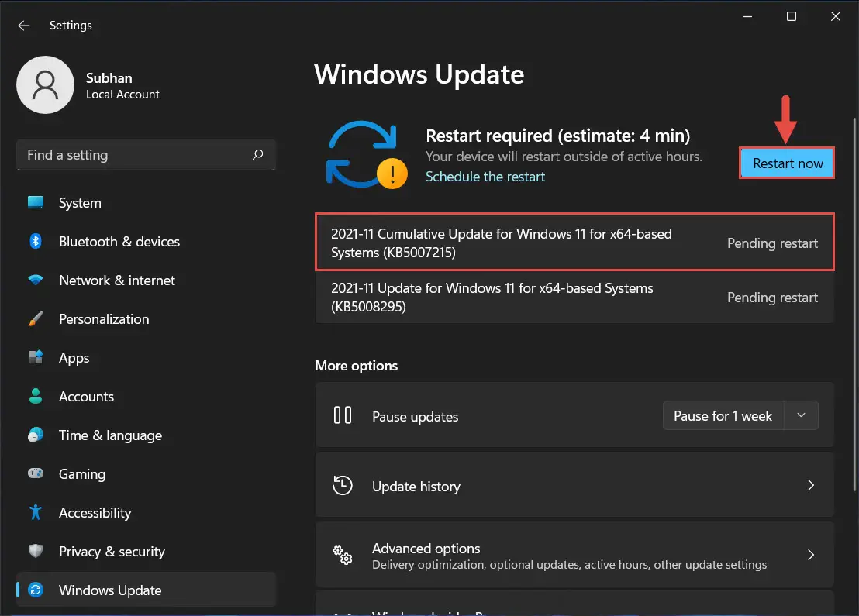
Task: Open Advanced options chevron
Action: tap(811, 556)
